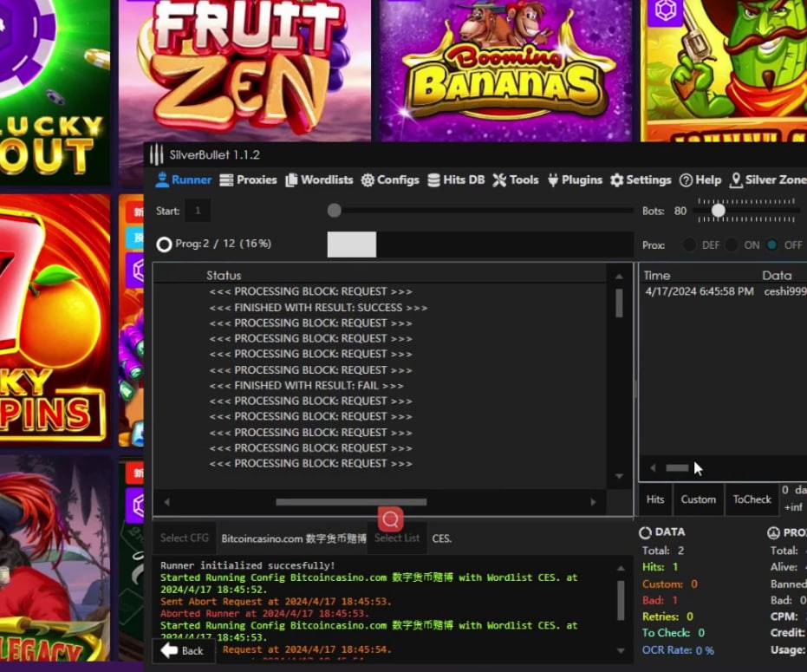This screenshot has height=672, width=807.
Task: Click the Back button
Action: pos(183,651)
